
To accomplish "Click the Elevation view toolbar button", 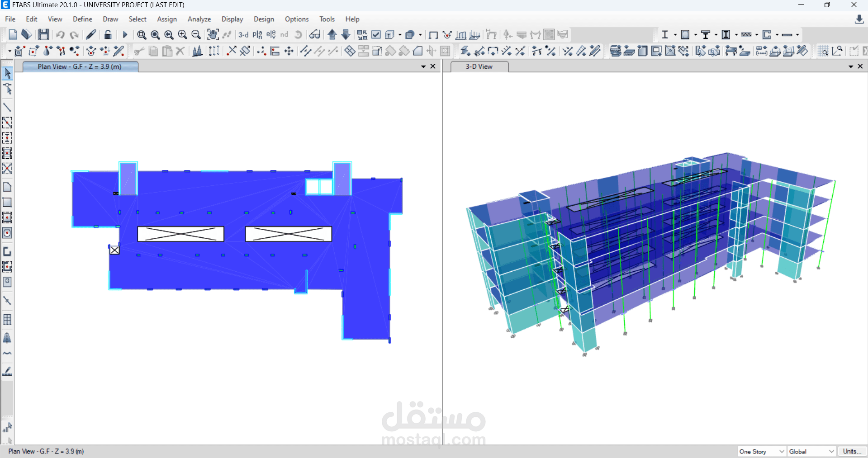I will pos(271,35).
